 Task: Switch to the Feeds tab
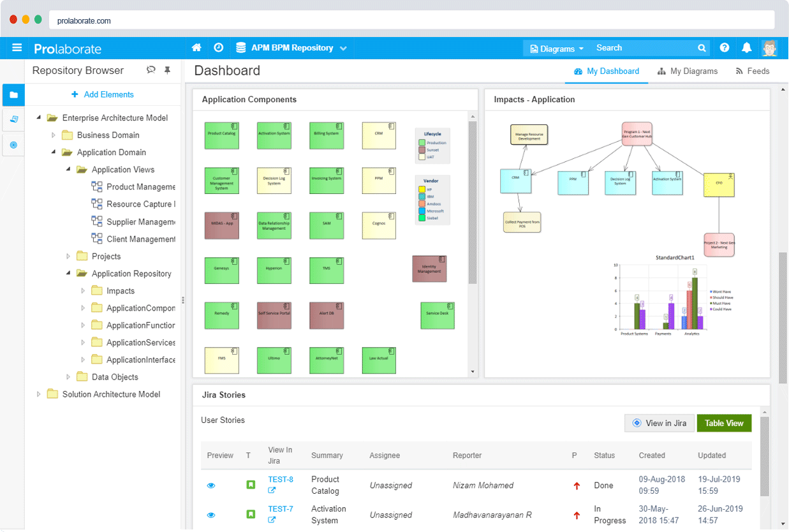(x=753, y=71)
